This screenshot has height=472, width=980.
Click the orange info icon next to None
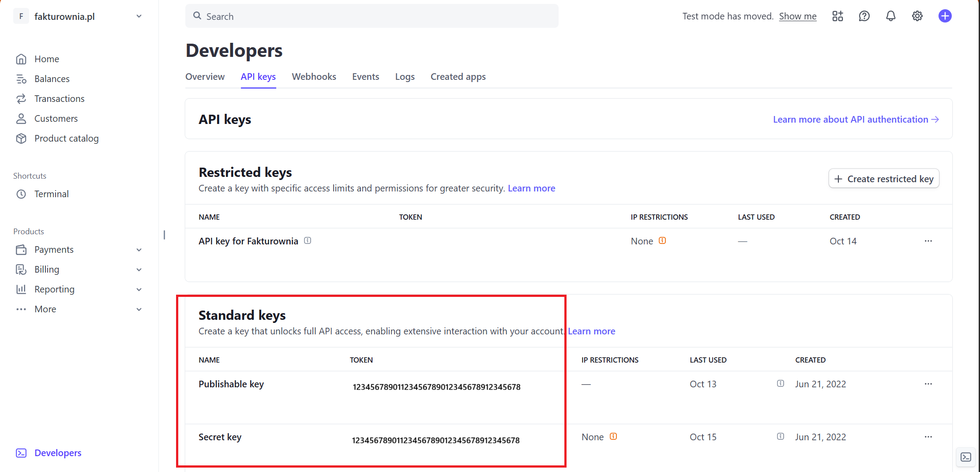pyautogui.click(x=662, y=241)
